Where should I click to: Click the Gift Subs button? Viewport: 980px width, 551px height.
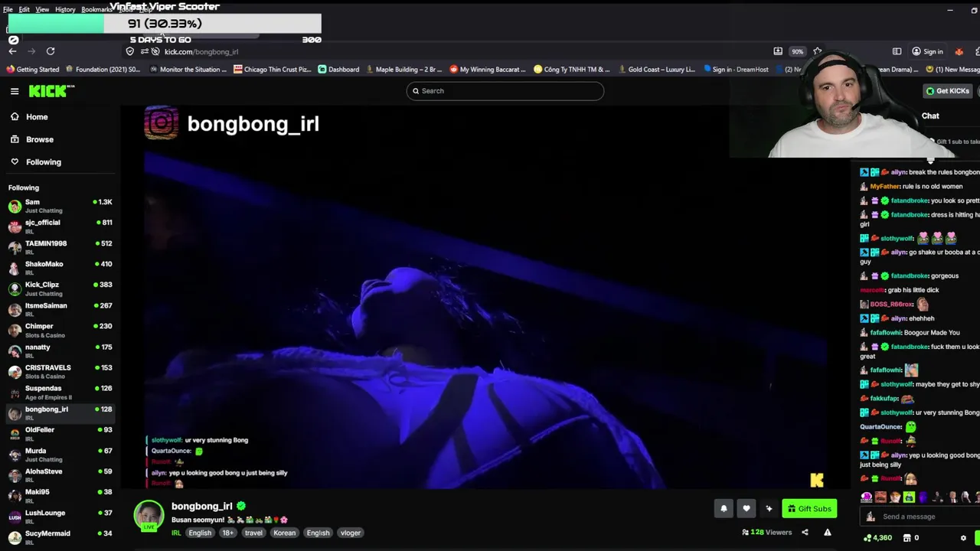(809, 508)
